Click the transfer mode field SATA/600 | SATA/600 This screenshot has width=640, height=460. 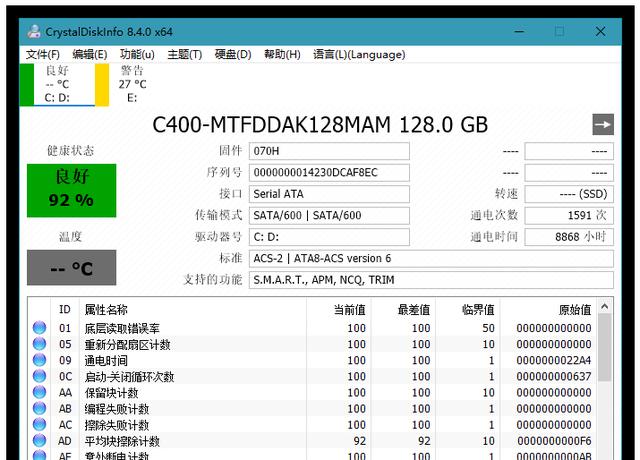click(329, 216)
